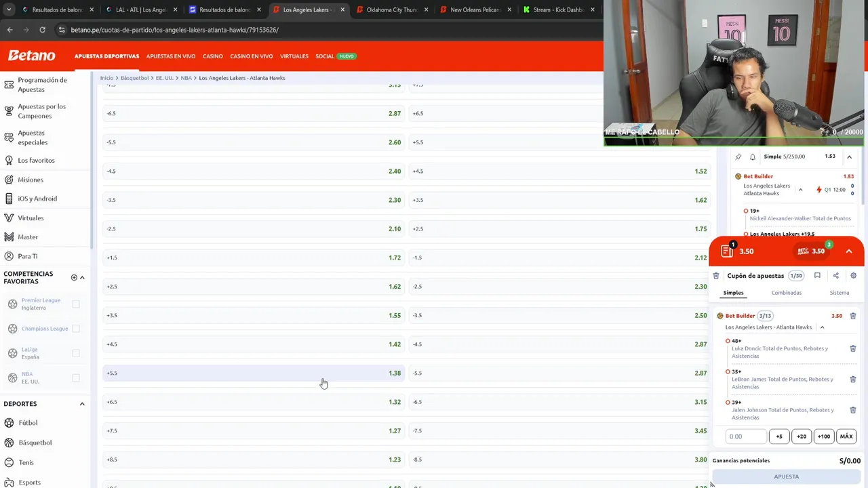868x488 pixels.
Task: Collapse Competencias Favoritas section
Action: pyautogui.click(x=82, y=277)
